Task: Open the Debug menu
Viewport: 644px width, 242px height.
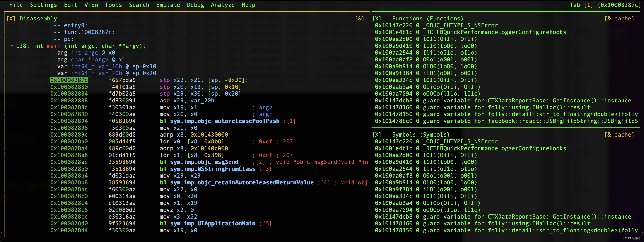Action: pyautogui.click(x=196, y=5)
